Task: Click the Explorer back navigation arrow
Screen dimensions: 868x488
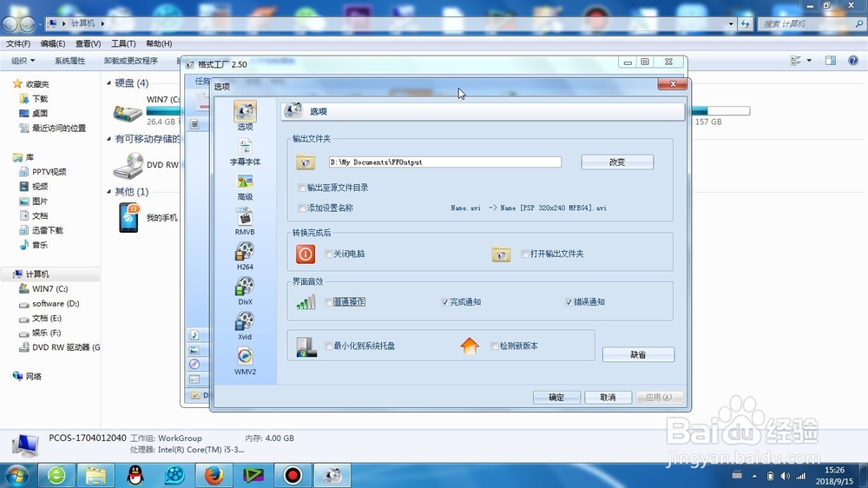Action: pos(10,23)
